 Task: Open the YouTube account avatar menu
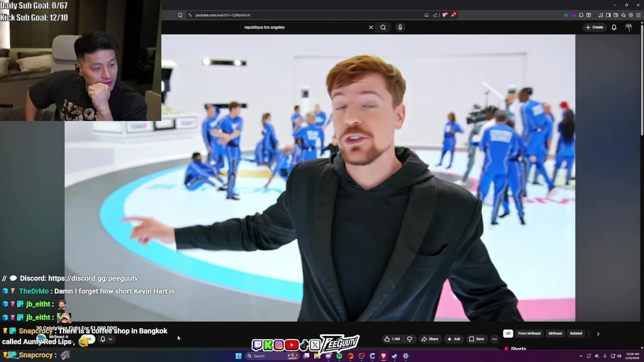coord(628,27)
